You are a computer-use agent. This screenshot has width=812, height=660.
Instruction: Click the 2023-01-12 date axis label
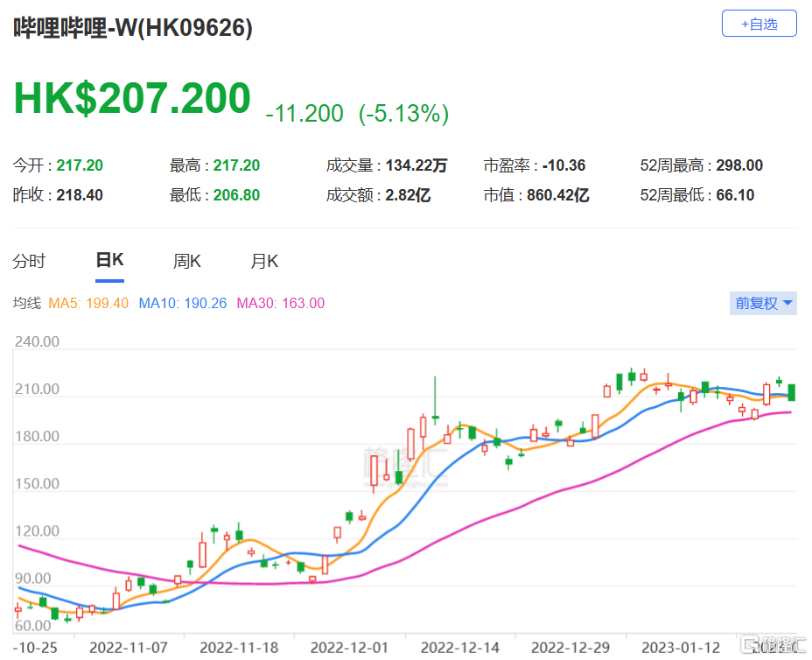coord(681,648)
